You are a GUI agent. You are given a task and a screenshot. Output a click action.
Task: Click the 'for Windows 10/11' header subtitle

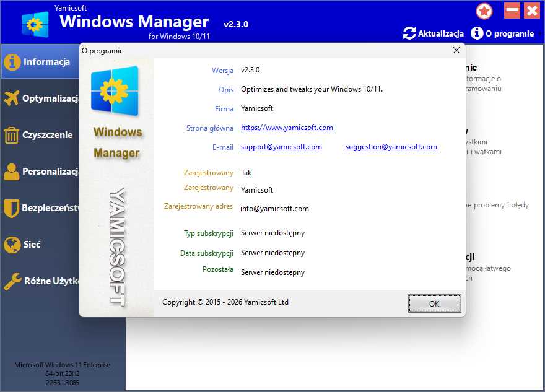click(179, 37)
